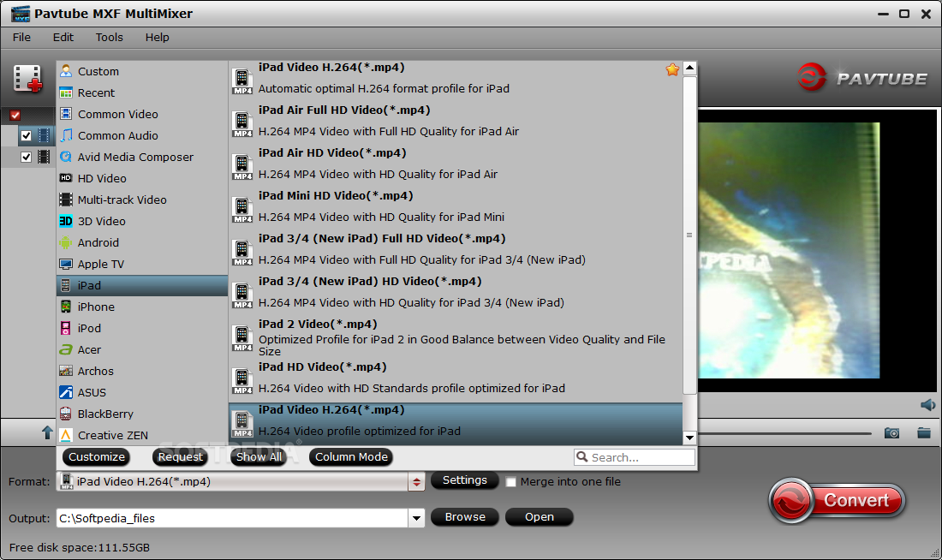The width and height of the screenshot is (942, 560).
Task: Start conversion with the Convert button
Action: [x=837, y=501]
